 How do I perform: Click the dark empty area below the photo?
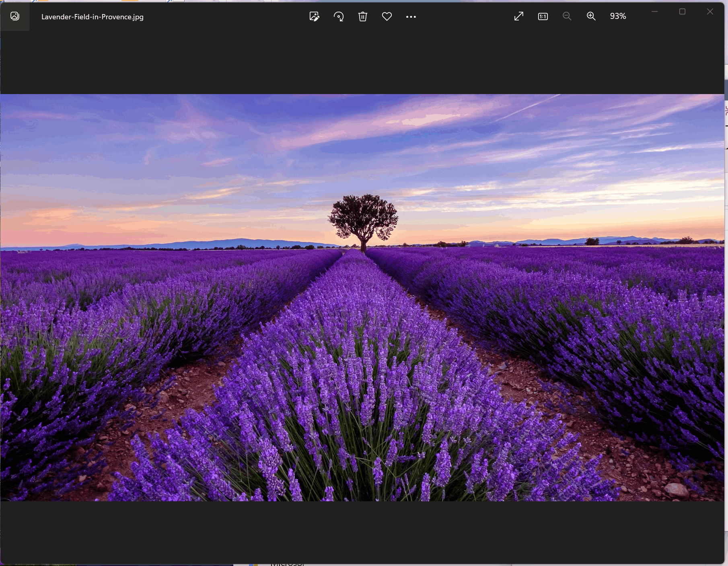(x=362, y=533)
